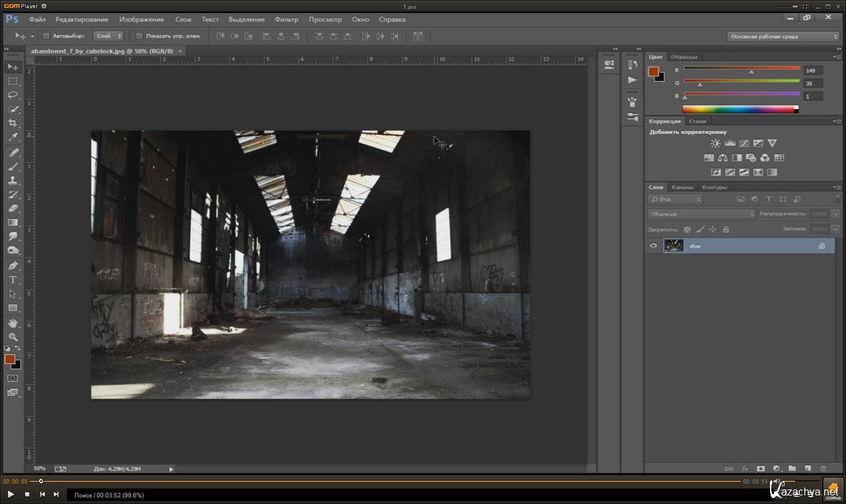
Task: Enable Показать упр. элем. checkbox
Action: [x=139, y=36]
